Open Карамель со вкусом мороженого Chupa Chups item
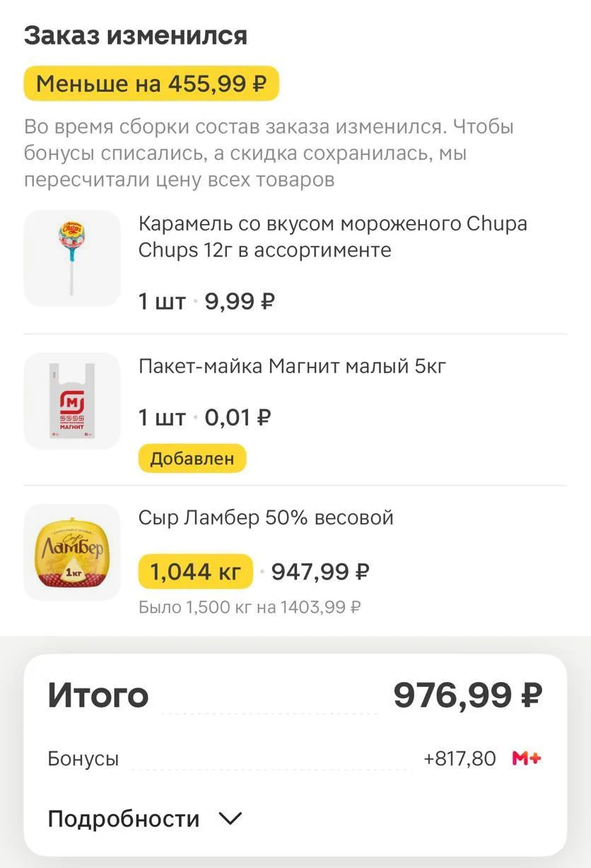This screenshot has height=868, width=591. [x=332, y=237]
